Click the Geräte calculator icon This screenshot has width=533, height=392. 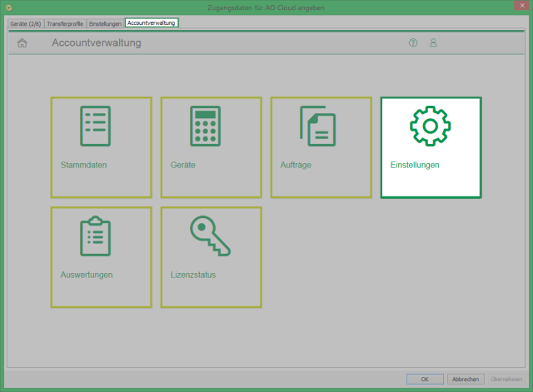pos(205,127)
